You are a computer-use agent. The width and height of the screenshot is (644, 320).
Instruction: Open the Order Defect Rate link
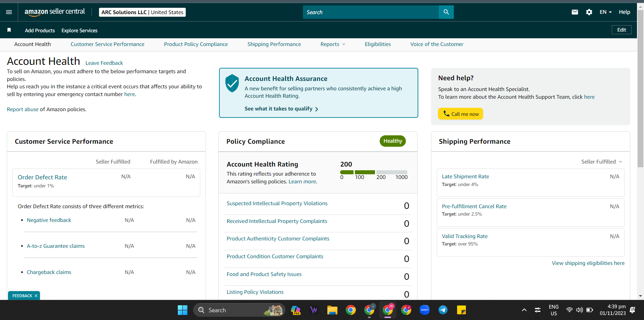pos(42,177)
